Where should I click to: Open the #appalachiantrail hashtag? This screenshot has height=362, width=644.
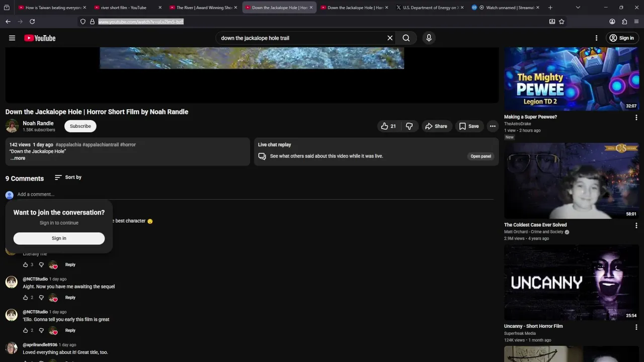101,144
